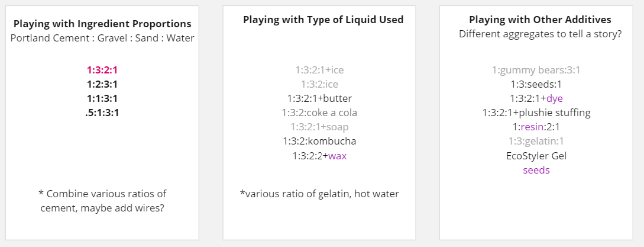Screen dimensions: 644x247
Task: Click the pink 1:3:2:1 ratio
Action: click(x=102, y=70)
